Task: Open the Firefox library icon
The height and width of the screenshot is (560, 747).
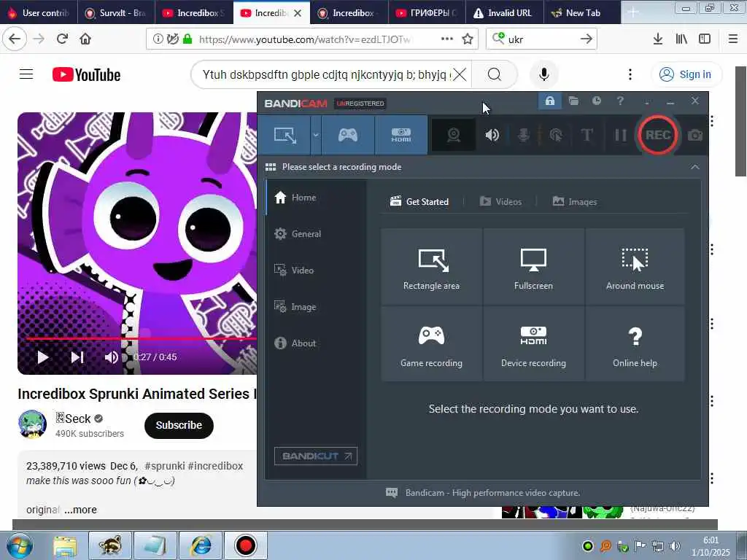Action: point(681,39)
